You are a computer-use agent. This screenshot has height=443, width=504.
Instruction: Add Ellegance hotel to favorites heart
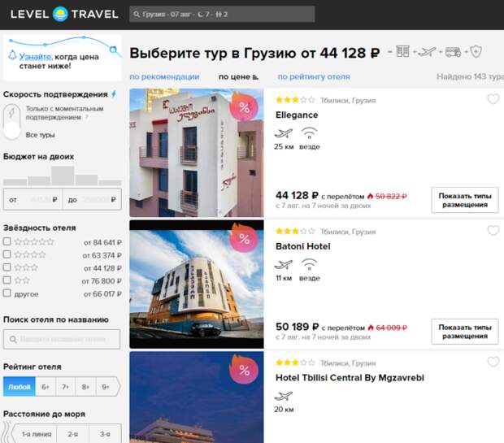coord(493,99)
